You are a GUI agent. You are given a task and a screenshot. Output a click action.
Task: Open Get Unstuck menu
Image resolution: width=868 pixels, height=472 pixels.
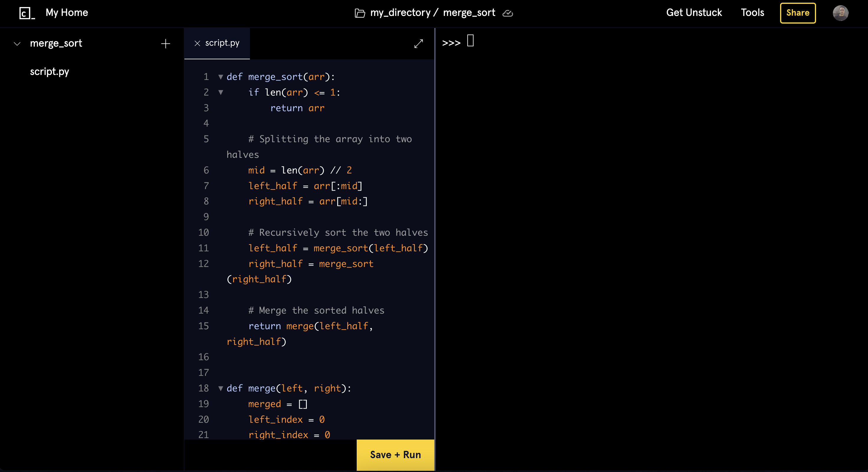694,12
